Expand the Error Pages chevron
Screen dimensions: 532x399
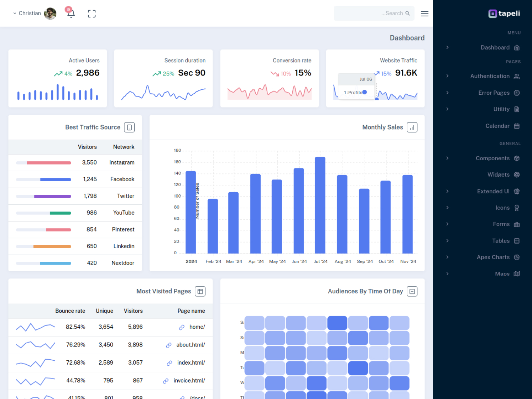(448, 93)
